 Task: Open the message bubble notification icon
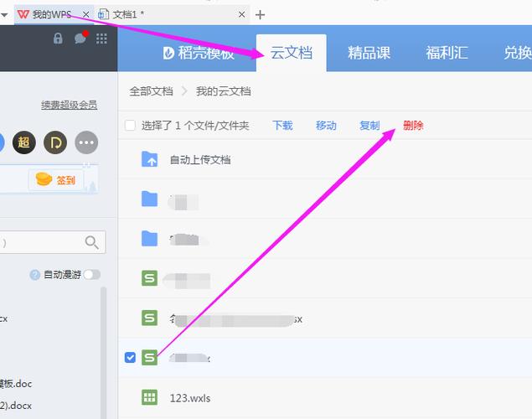[x=80, y=38]
